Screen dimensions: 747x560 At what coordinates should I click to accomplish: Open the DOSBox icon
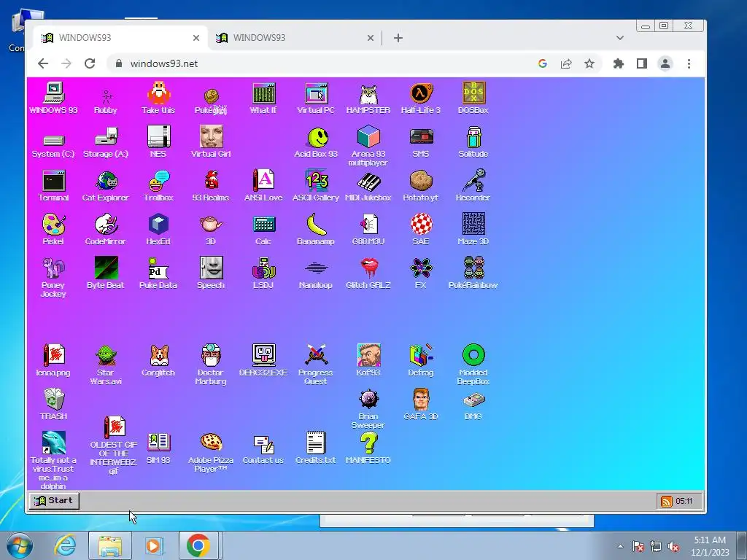(473, 93)
